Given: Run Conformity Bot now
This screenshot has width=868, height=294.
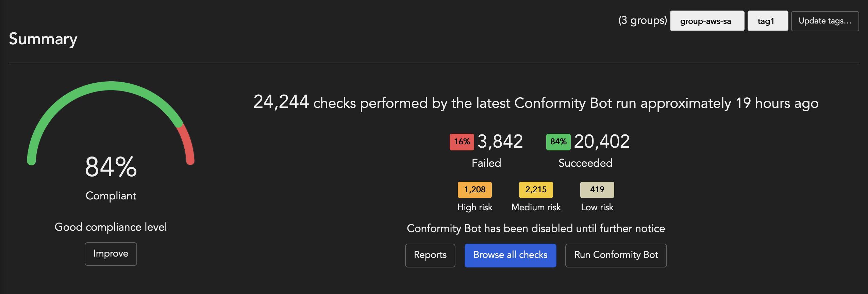Looking at the screenshot, I should click(616, 255).
